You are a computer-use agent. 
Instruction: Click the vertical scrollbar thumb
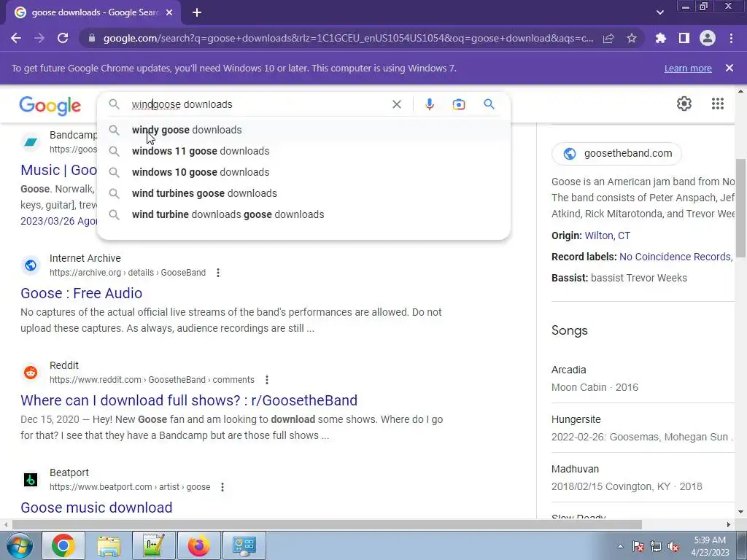[741, 209]
